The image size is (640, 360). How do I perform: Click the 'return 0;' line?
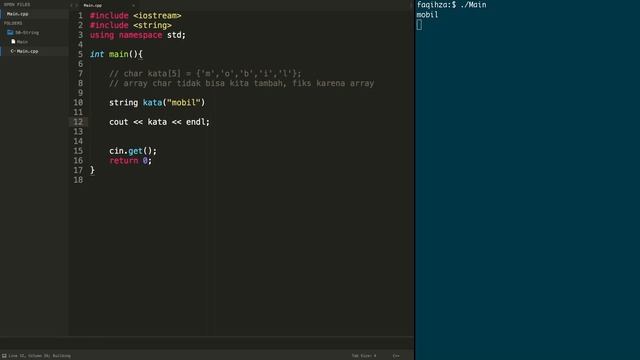[131, 161]
